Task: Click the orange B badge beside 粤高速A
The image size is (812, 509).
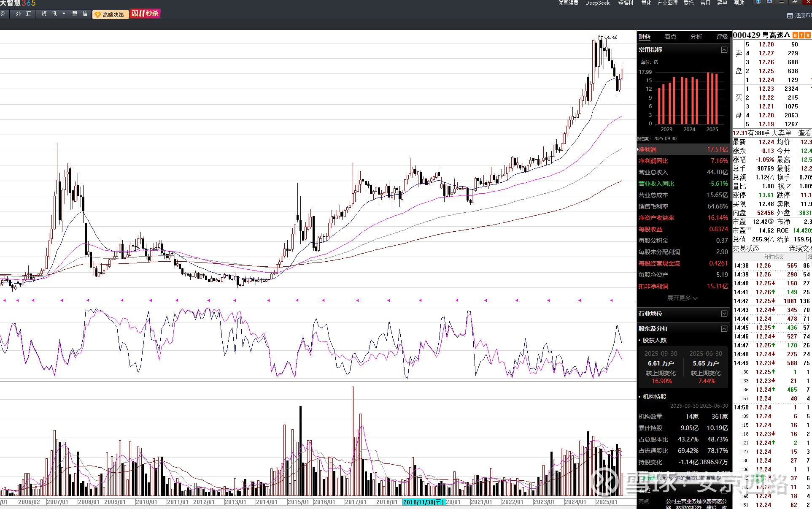Action: tap(795, 35)
